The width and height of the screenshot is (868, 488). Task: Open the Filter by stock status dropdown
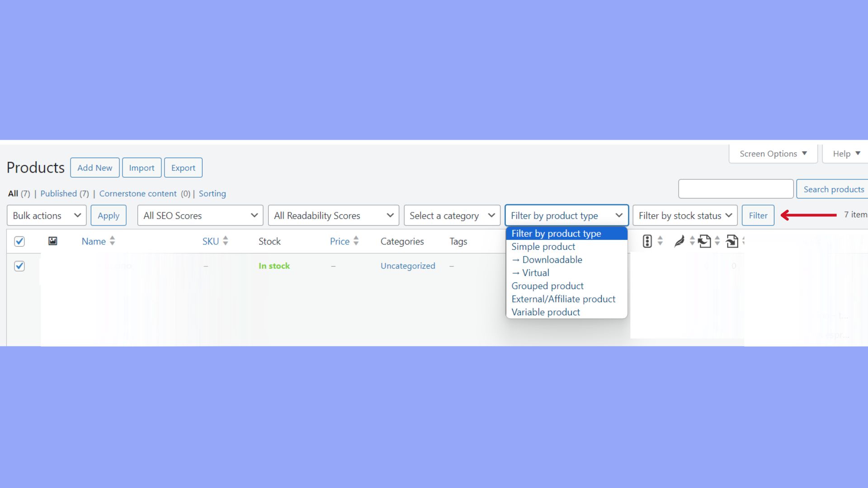tap(685, 216)
